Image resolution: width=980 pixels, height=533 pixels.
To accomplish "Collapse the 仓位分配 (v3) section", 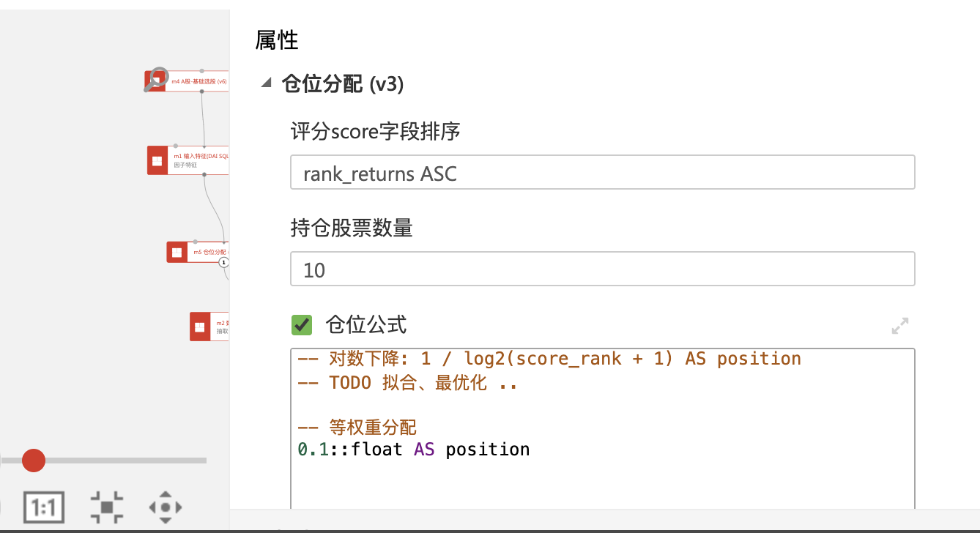I will coord(265,84).
